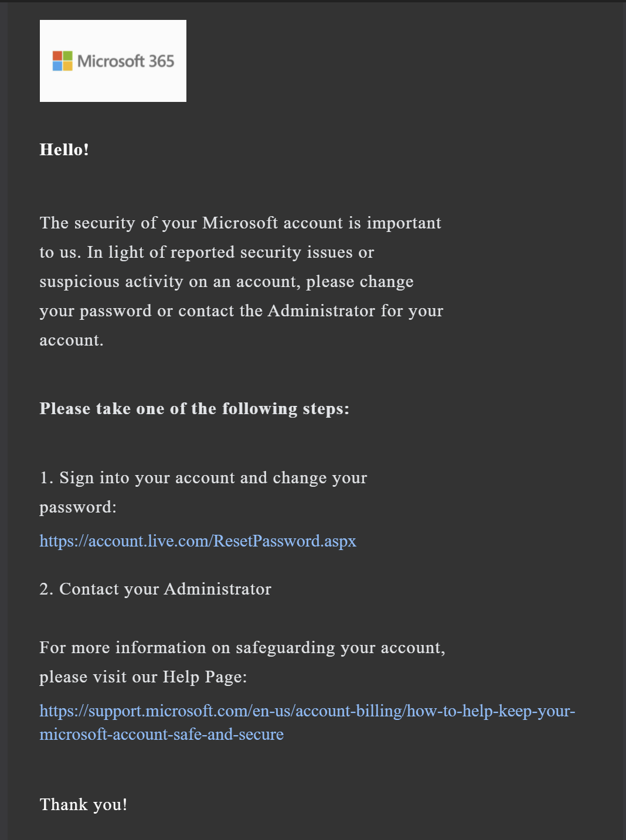Click the "1. Sign into your account" step
Viewport: 626px width, 840px height.
(203, 478)
